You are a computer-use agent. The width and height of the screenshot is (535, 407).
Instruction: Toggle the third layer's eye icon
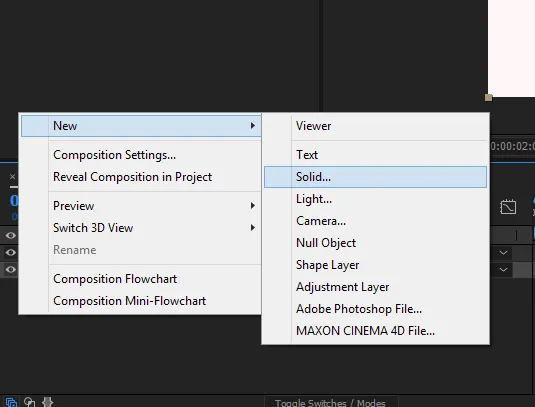tap(11, 270)
